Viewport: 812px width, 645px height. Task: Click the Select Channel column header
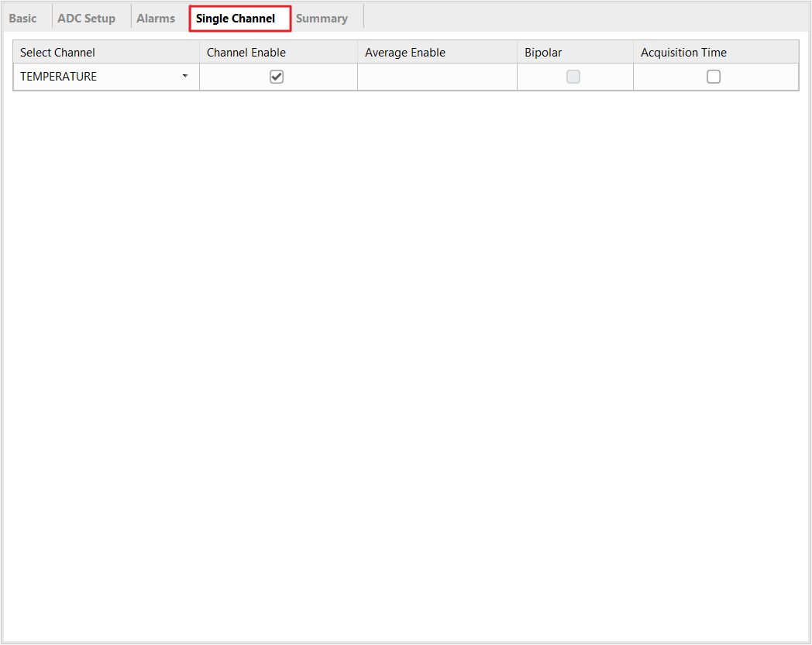point(106,53)
